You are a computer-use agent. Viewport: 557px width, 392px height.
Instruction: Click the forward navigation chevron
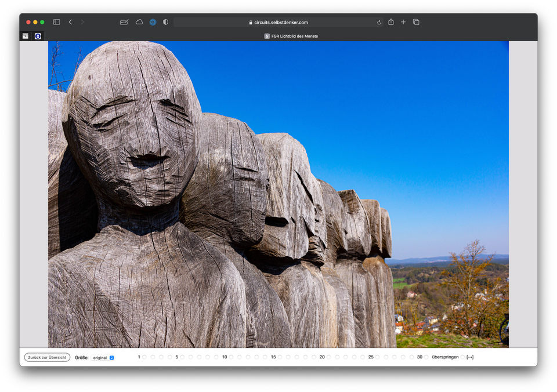coord(83,21)
